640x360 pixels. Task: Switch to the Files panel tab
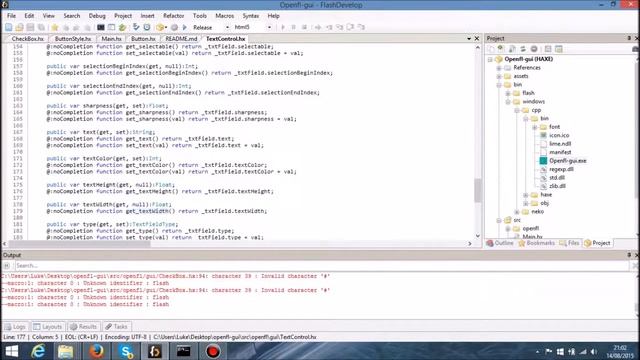click(570, 243)
